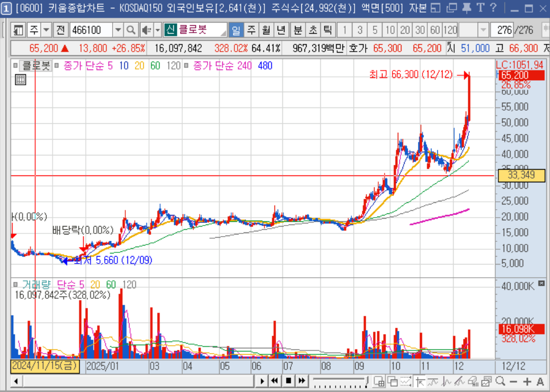The height and width of the screenshot is (392, 550).
Task: Expand the dropdown arrow beside speaker icon
Action: [158, 31]
